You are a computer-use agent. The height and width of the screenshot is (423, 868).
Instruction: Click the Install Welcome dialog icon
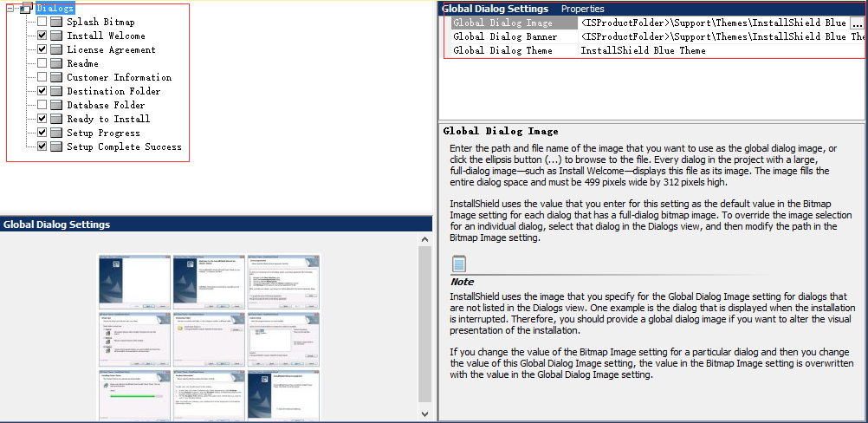point(56,36)
